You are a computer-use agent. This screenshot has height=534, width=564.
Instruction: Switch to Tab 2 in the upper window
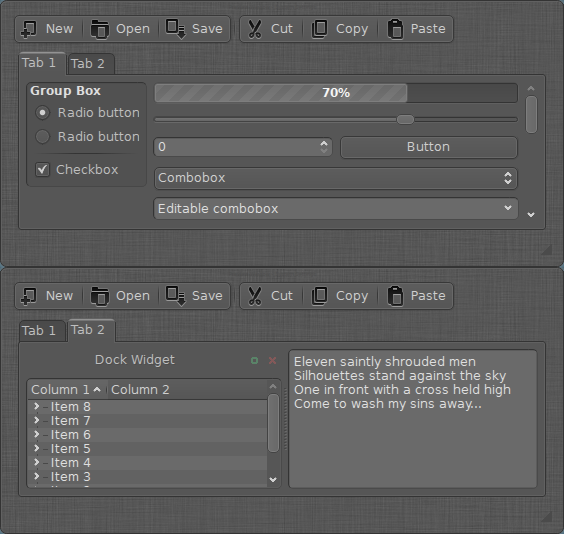coord(88,64)
